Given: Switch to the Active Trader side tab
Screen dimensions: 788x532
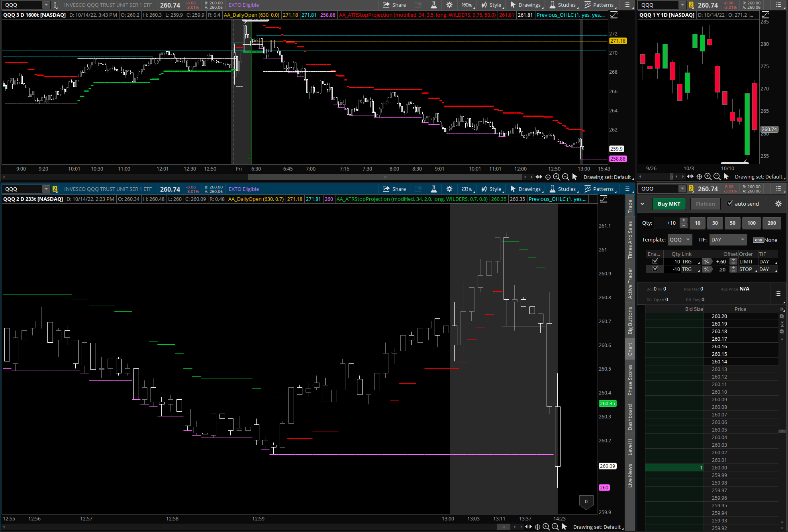Looking at the screenshot, I should tap(630, 283).
